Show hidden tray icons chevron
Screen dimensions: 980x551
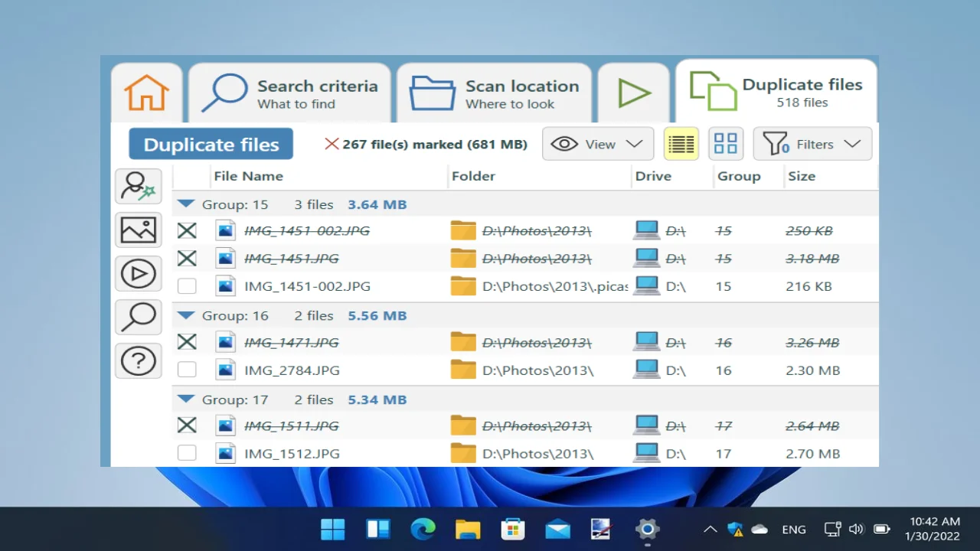710,529
